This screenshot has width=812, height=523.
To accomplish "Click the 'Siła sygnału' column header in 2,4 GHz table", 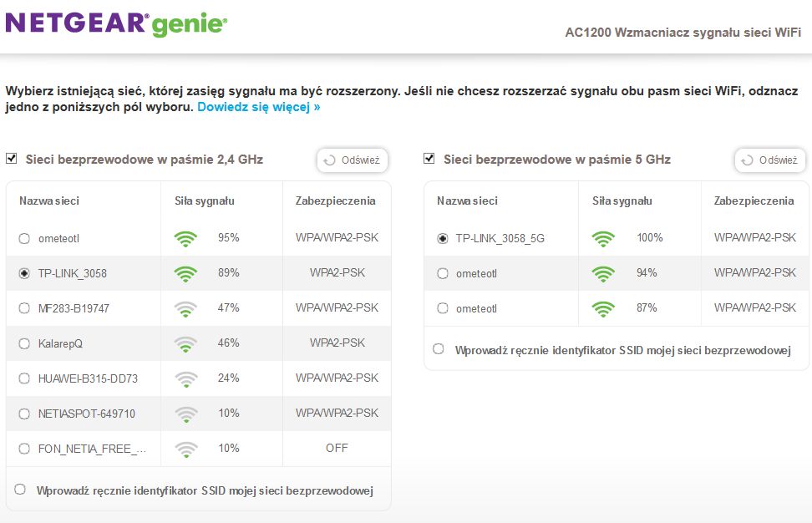I will click(205, 201).
